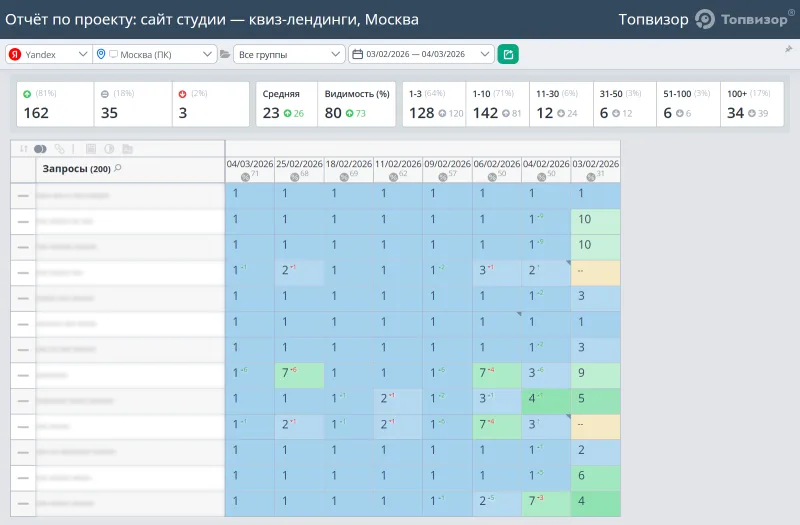Click the green up-arrow icon above 162
This screenshot has height=525, width=800.
click(x=27, y=94)
